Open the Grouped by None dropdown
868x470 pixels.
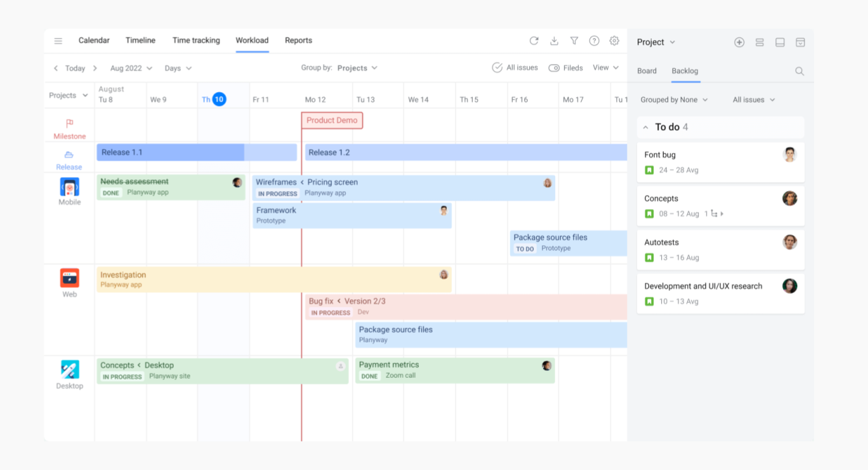pyautogui.click(x=674, y=100)
